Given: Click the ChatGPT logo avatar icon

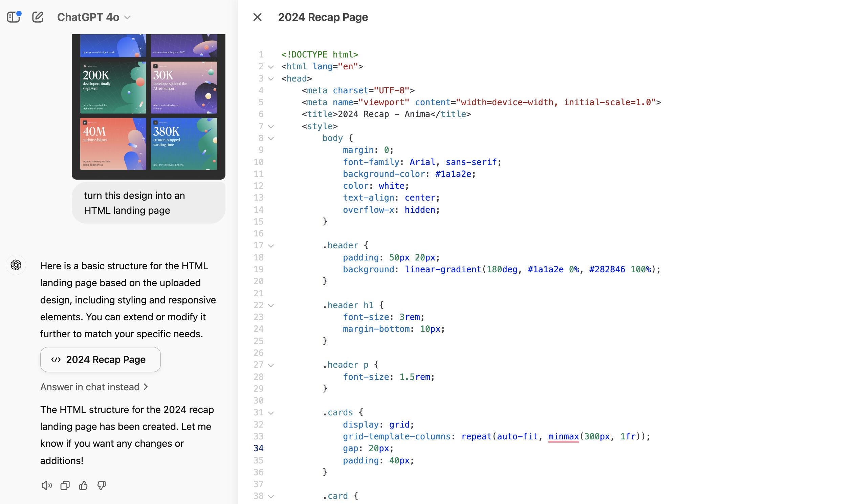Looking at the screenshot, I should click(16, 265).
